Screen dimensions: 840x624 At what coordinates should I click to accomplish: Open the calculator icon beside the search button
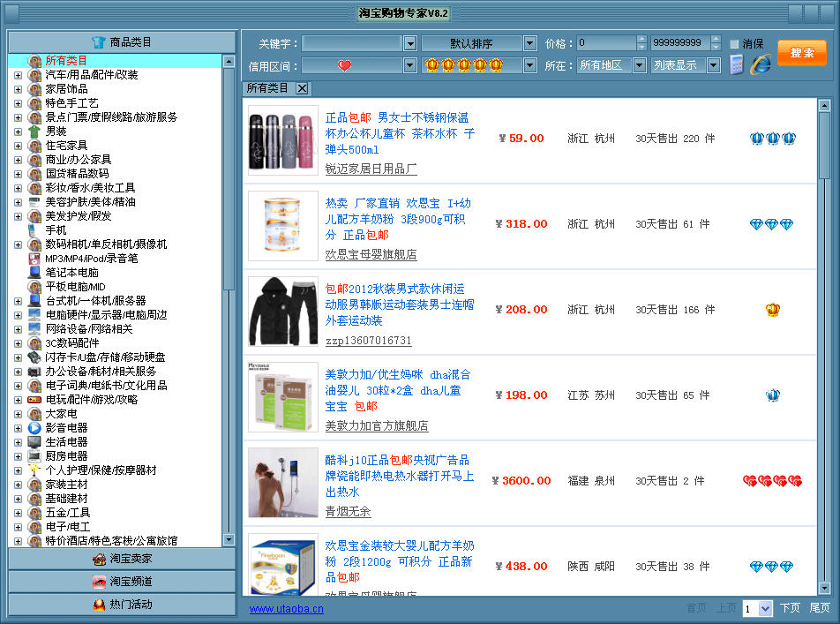(737, 65)
